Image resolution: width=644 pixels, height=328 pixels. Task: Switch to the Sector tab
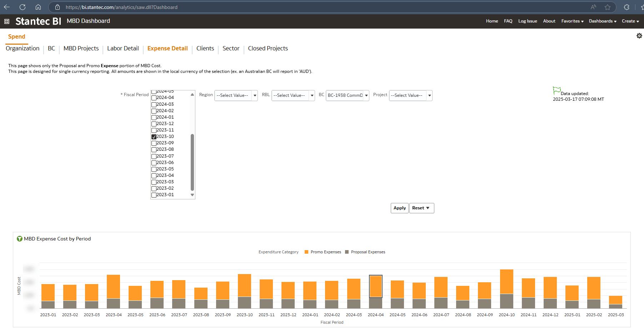point(231,48)
